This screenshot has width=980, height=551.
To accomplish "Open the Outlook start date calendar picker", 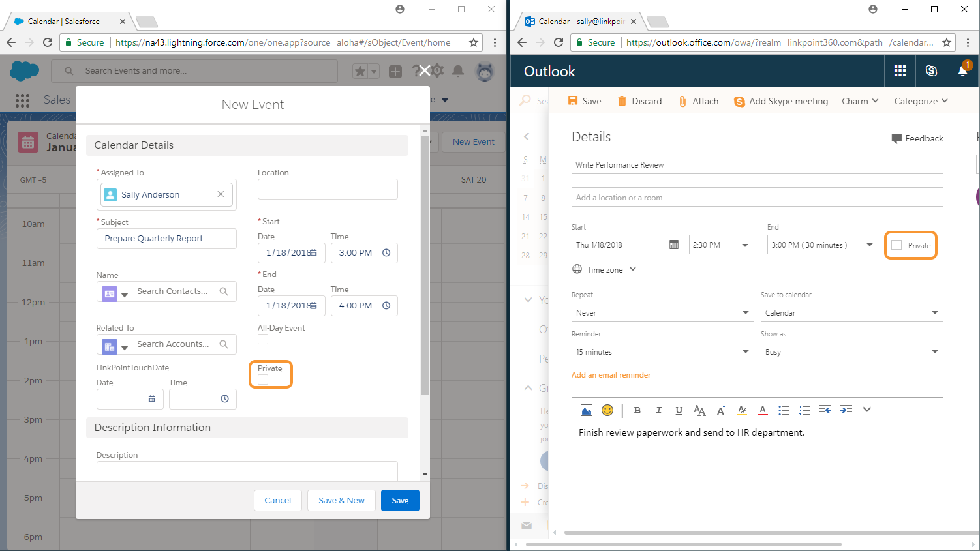I will [674, 245].
